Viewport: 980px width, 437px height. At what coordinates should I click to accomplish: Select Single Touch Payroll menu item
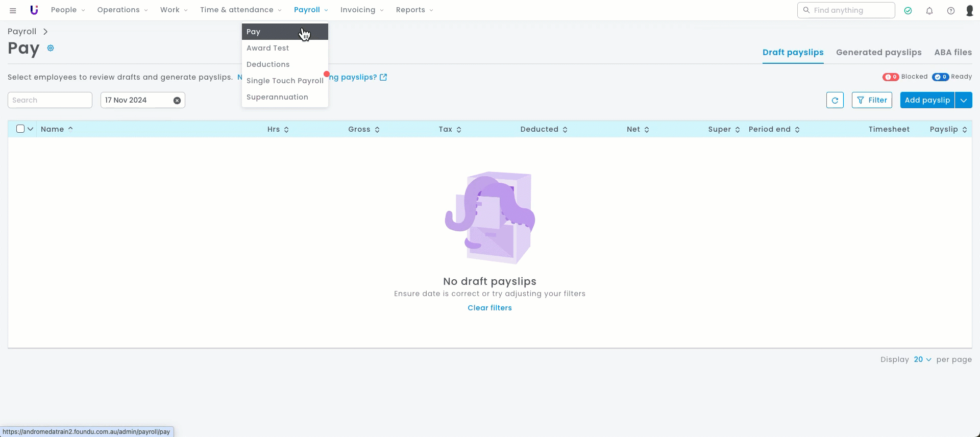click(x=285, y=81)
